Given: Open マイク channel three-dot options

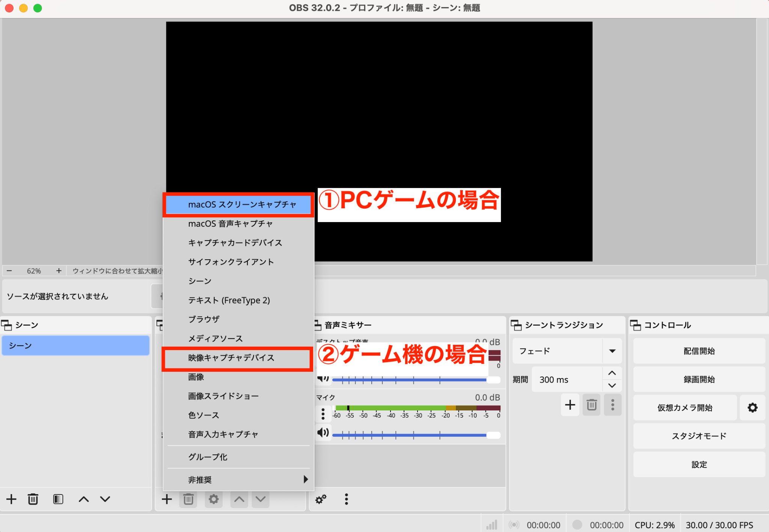Looking at the screenshot, I should 323,414.
